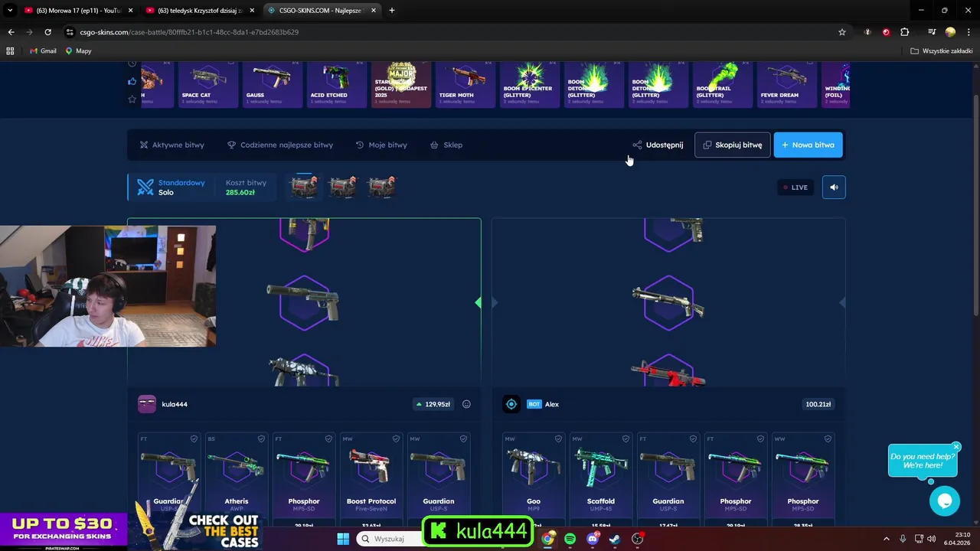Open the browser tab search dropdown

pos(10,11)
